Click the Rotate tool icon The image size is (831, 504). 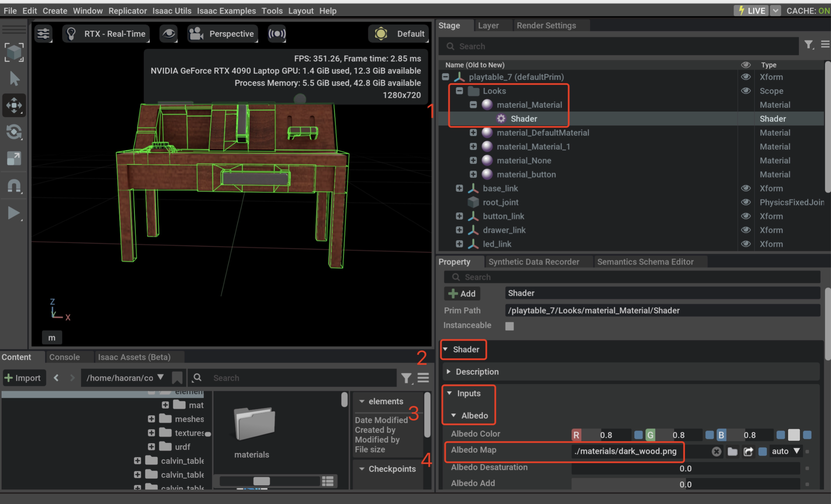(x=14, y=132)
